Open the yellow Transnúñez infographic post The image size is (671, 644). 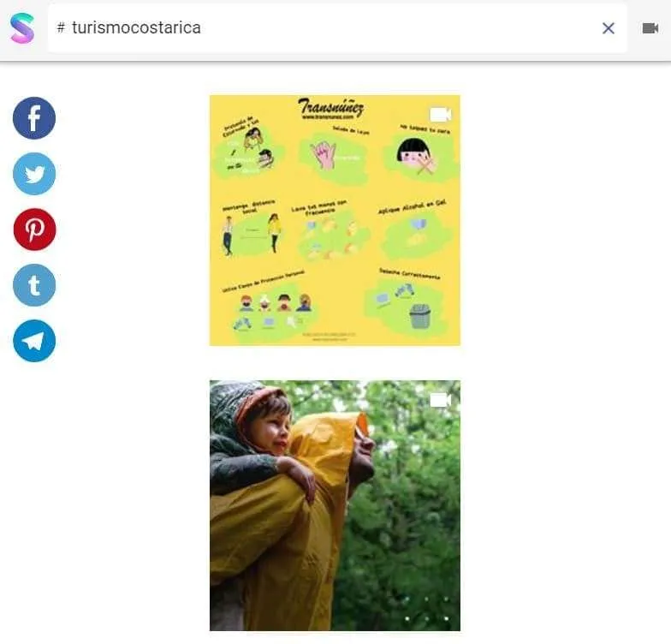point(335,220)
